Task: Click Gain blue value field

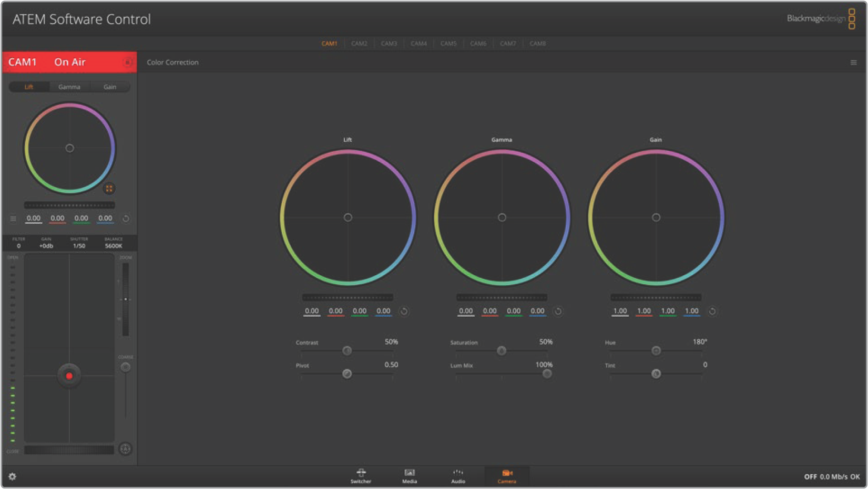Action: tap(692, 311)
